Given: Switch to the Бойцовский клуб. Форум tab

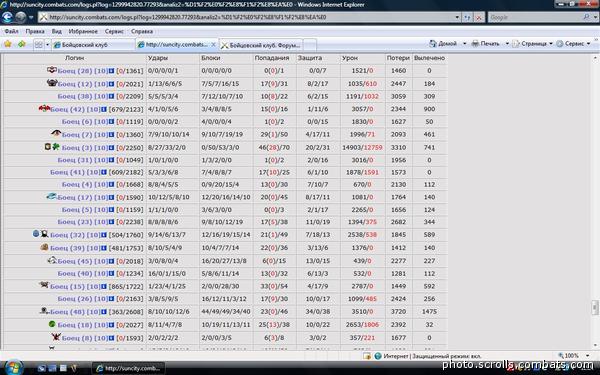Looking at the screenshot, I should pos(261,45).
